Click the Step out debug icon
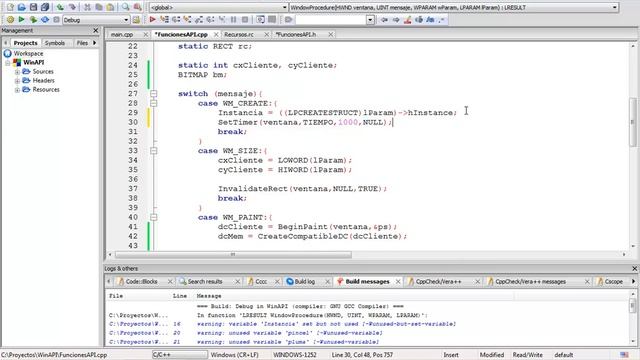This screenshot has height=360, width=640. (199, 20)
